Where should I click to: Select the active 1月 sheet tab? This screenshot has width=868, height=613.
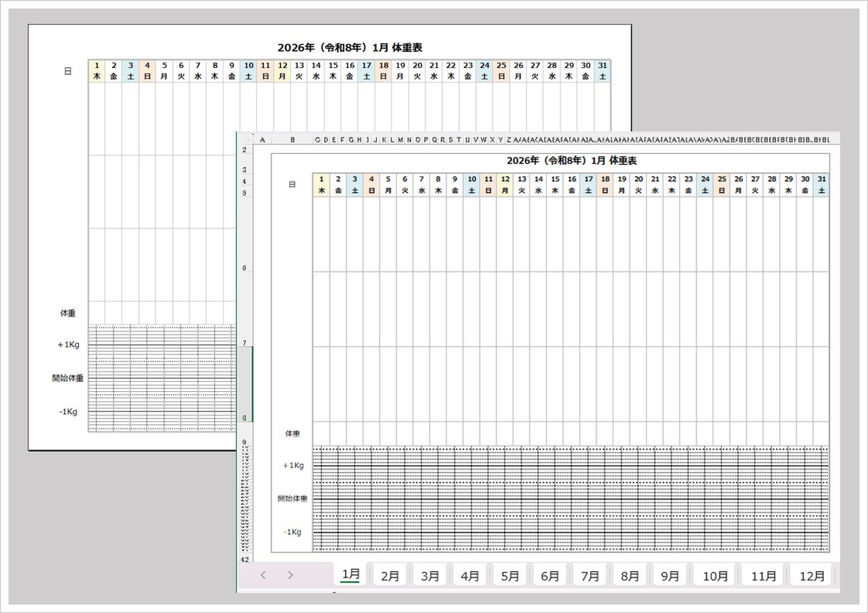point(351,575)
